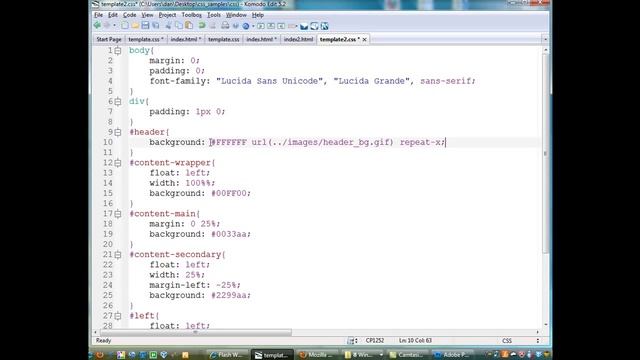
Task: Click the vertical scrollbar up arrow
Action: tap(546, 50)
